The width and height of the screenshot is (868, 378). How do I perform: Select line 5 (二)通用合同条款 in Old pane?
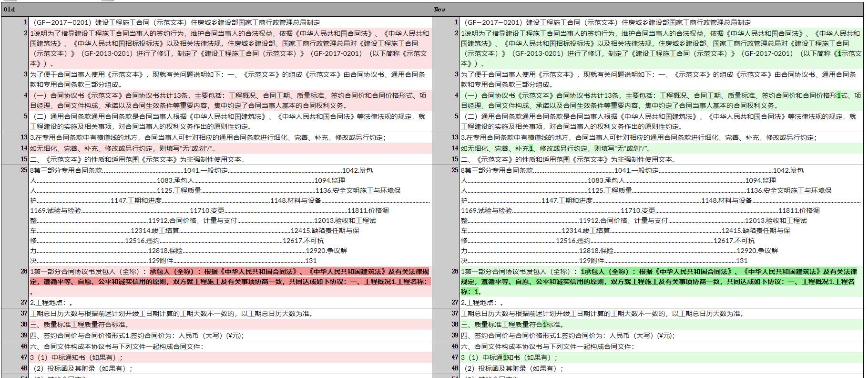point(230,121)
